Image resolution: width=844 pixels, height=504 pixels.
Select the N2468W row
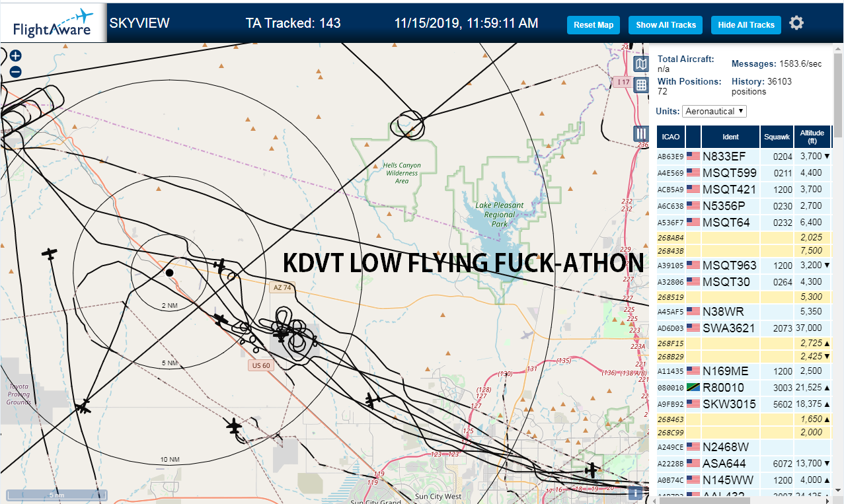pos(744,447)
